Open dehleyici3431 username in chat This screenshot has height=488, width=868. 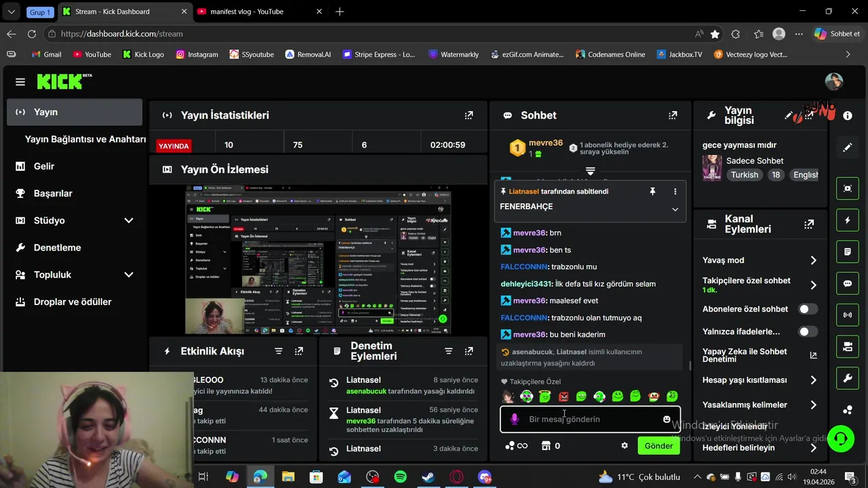tap(527, 284)
